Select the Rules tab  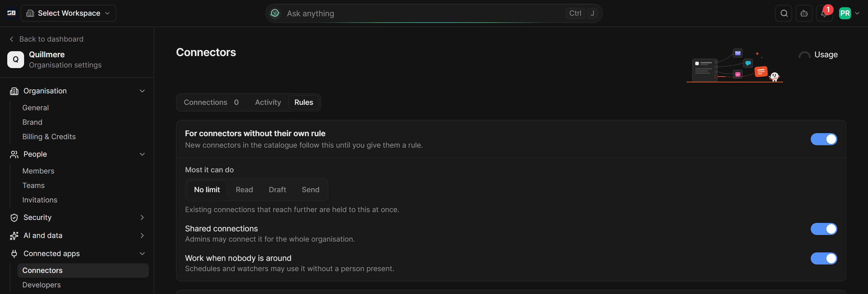tap(303, 102)
